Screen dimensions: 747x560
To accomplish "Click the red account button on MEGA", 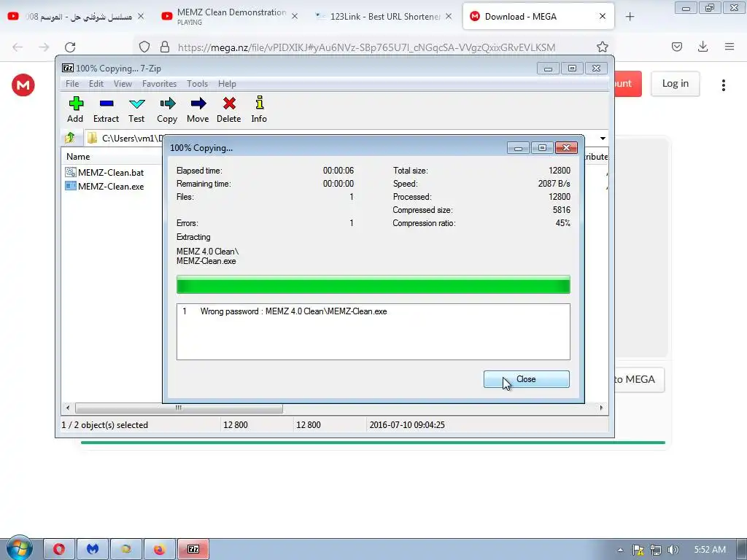I will (x=628, y=84).
